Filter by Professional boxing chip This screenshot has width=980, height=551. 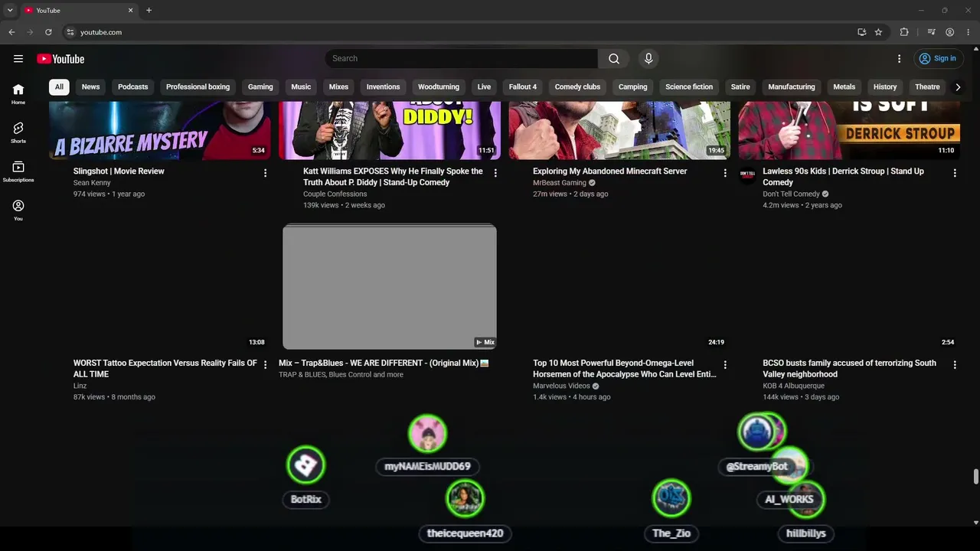(198, 87)
